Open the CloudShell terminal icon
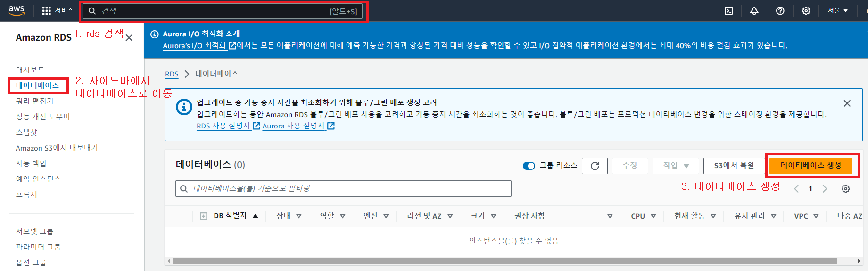This screenshot has width=868, height=271. click(x=728, y=11)
